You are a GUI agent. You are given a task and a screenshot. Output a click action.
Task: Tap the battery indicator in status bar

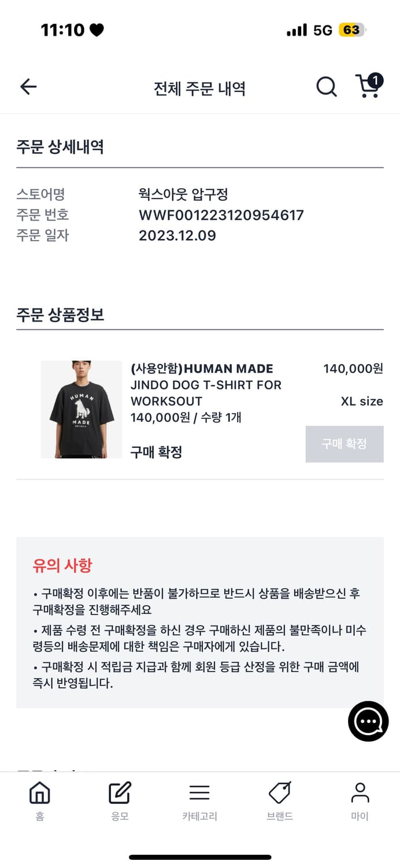(x=352, y=30)
